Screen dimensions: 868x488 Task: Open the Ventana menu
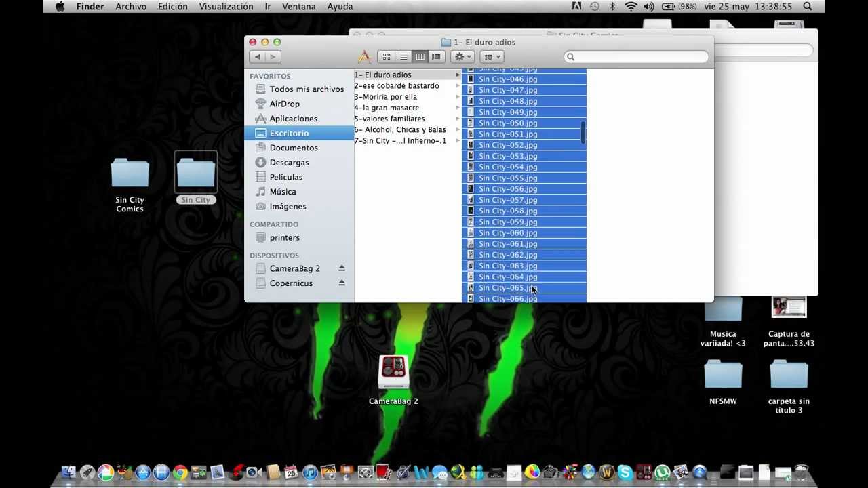(298, 7)
